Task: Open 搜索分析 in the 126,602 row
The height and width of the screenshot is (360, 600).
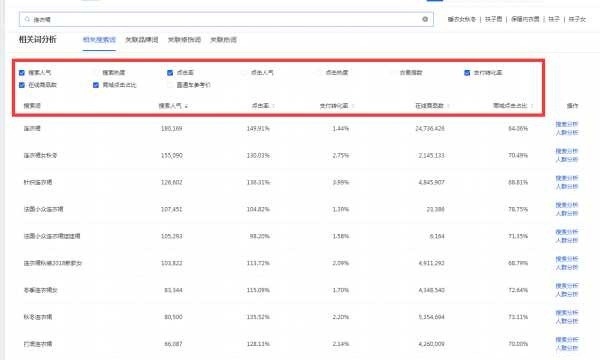Action: coord(567,178)
